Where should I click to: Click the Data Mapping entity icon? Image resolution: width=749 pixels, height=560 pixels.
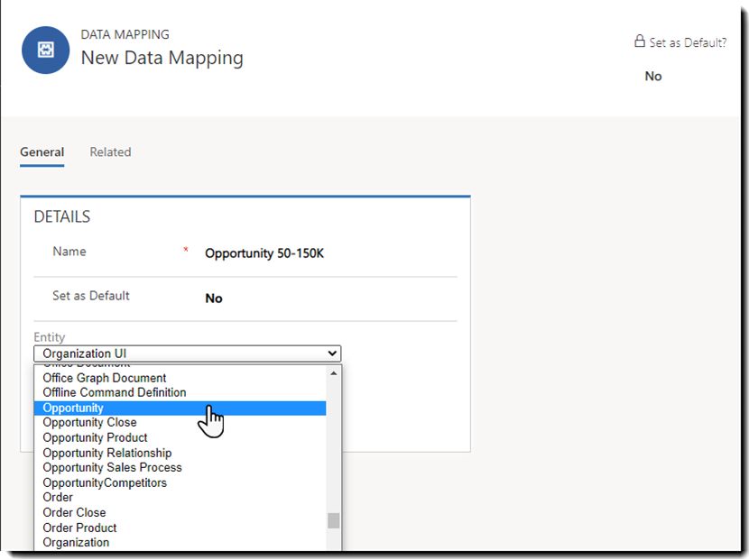point(46,50)
